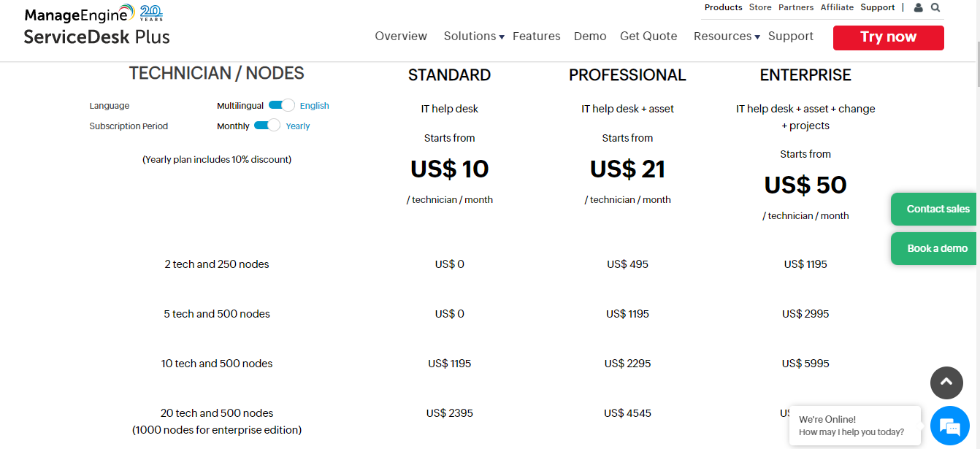Click the Book a demo button
The width and height of the screenshot is (980, 449).
tap(935, 248)
